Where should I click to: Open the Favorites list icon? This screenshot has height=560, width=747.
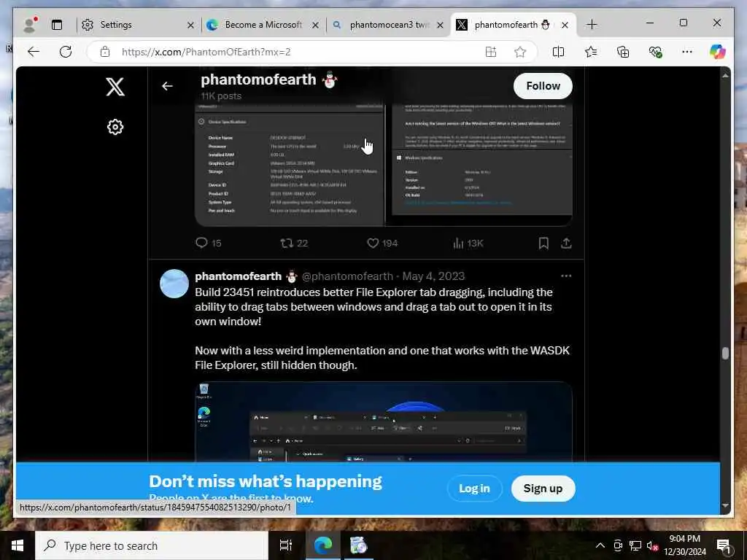(591, 52)
